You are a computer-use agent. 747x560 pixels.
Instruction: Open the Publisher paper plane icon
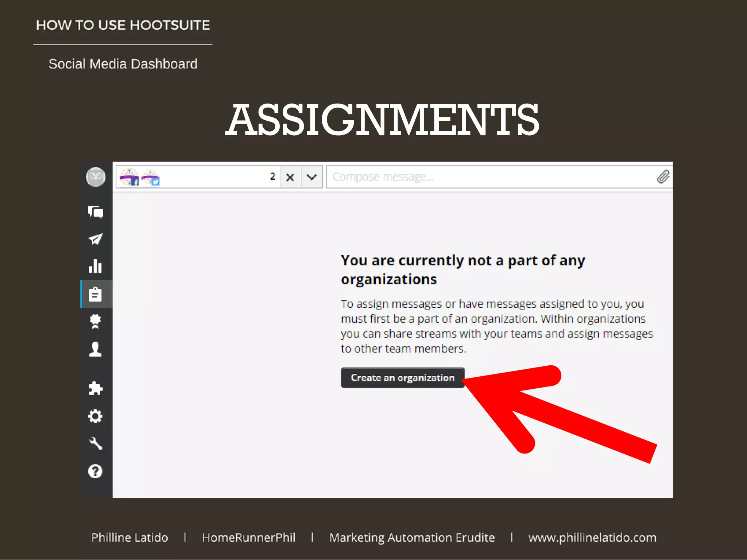coord(96,239)
